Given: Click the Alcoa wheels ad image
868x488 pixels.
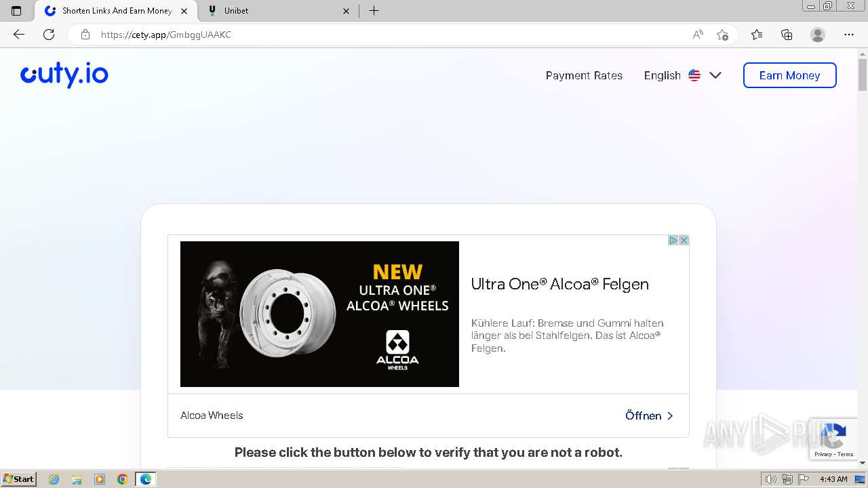Looking at the screenshot, I should coord(319,314).
